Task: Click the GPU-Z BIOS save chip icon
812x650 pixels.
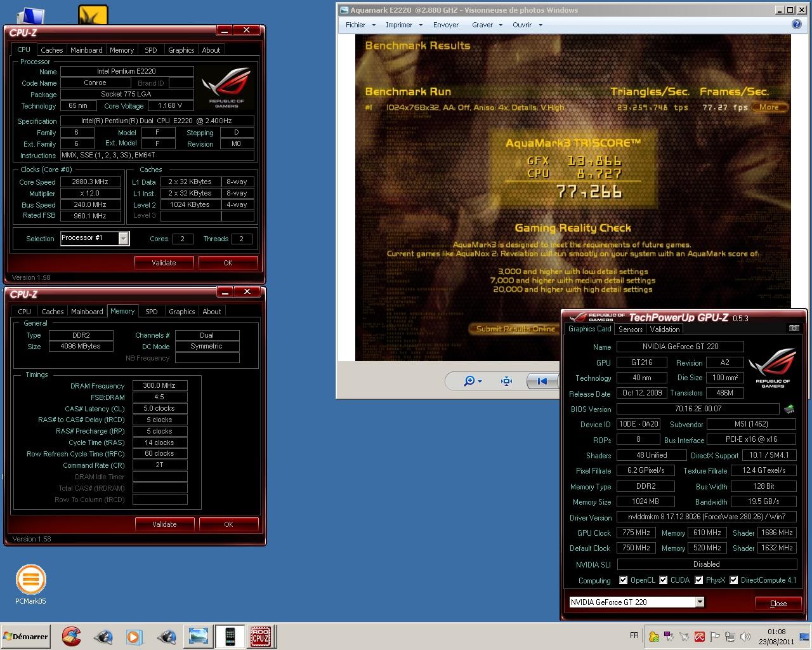Action: pyautogui.click(x=789, y=409)
